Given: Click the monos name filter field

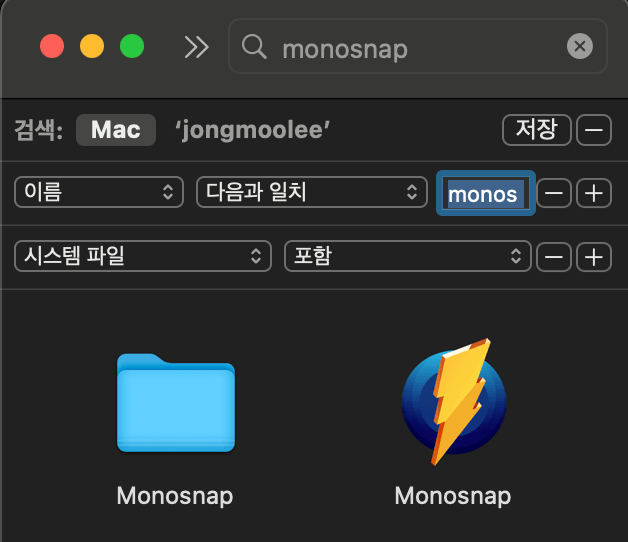Looking at the screenshot, I should (485, 193).
